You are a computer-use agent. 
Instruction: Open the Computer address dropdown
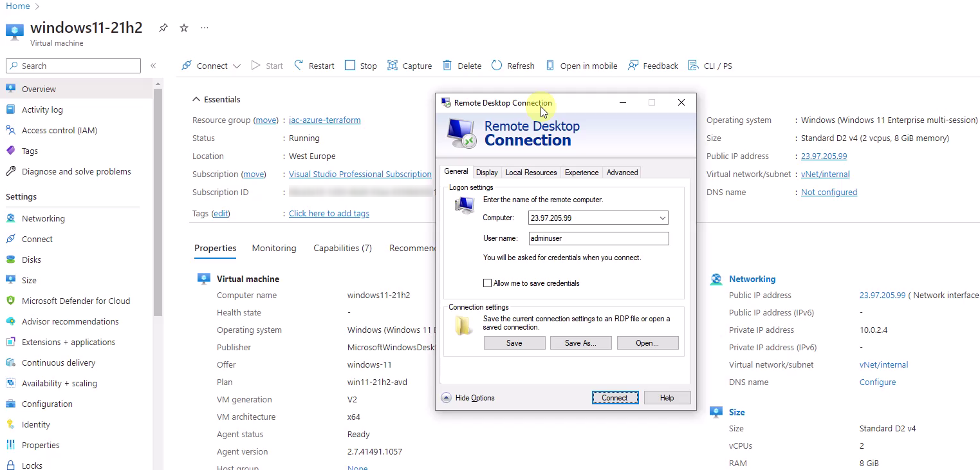pos(662,218)
